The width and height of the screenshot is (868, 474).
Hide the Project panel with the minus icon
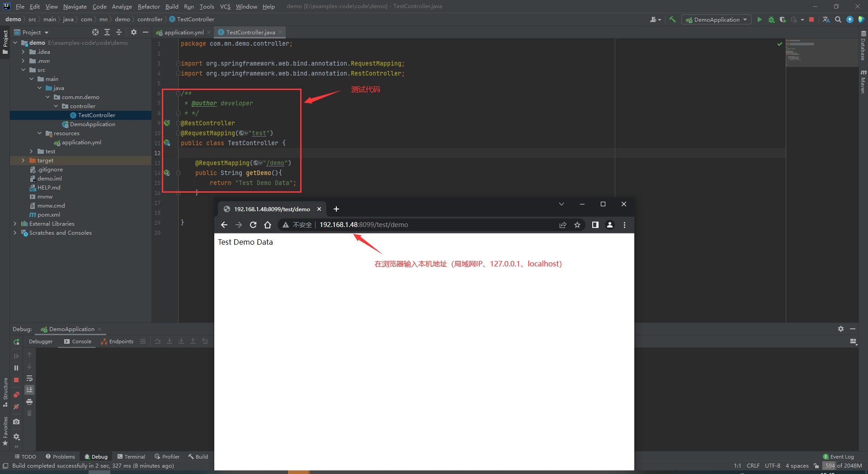146,32
